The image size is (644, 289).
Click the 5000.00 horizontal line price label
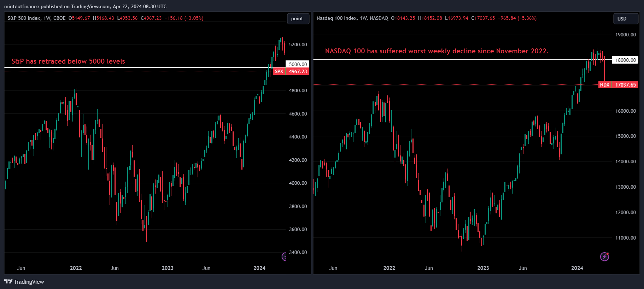click(297, 64)
